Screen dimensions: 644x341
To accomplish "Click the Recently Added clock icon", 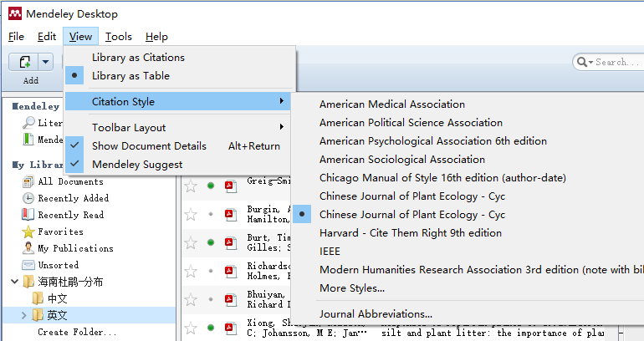I will click(28, 198).
